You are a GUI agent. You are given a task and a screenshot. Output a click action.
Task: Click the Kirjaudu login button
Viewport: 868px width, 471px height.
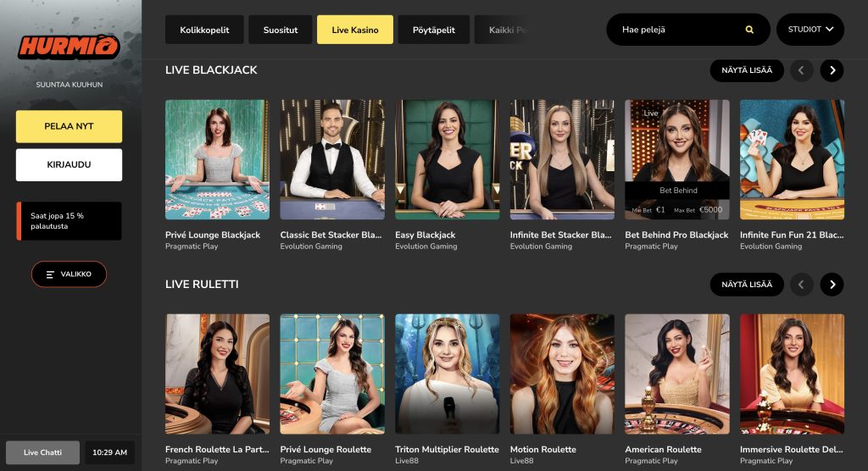point(69,164)
